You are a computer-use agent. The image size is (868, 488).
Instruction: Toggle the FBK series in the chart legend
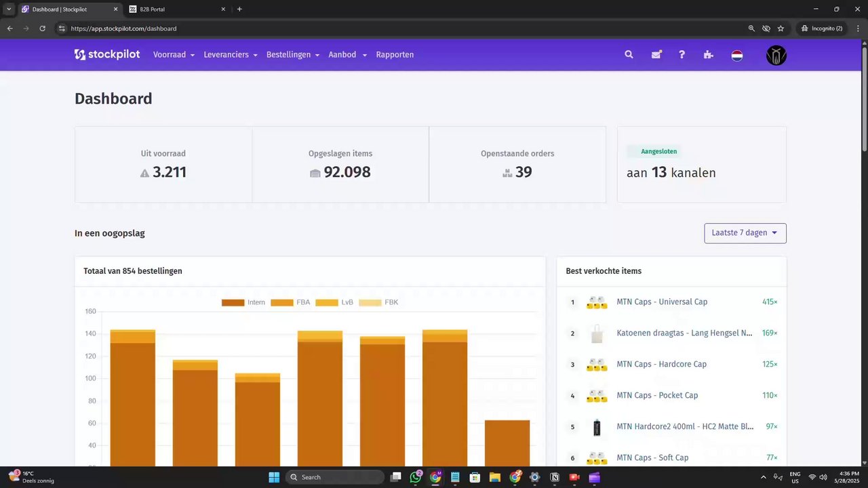pos(378,302)
